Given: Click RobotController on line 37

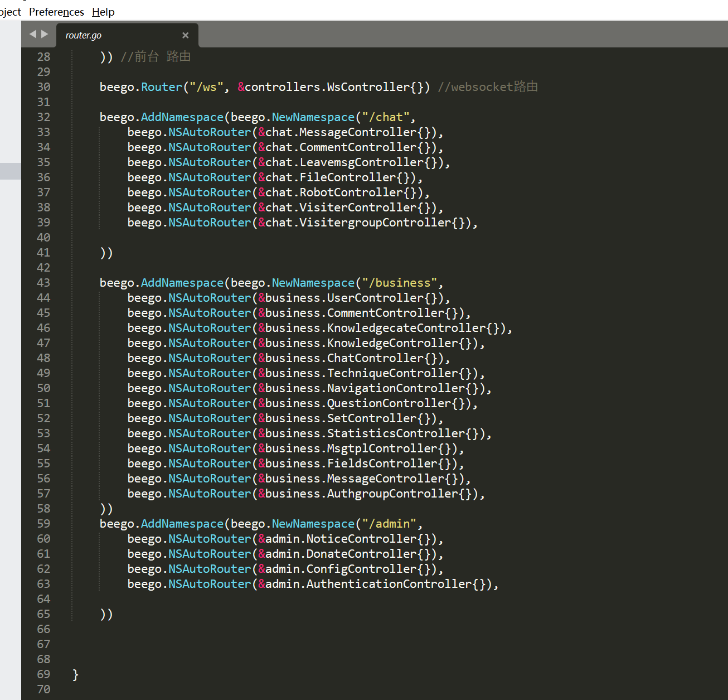Looking at the screenshot, I should [351, 192].
